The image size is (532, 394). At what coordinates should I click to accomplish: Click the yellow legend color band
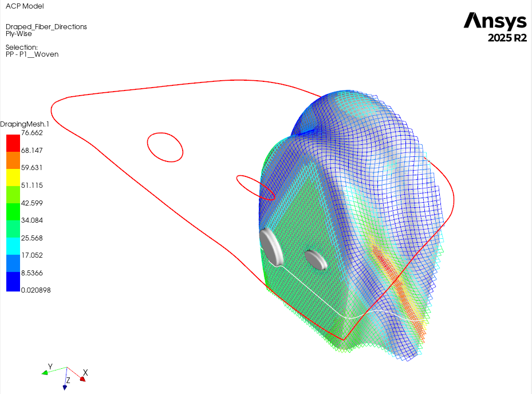pyautogui.click(x=13, y=177)
